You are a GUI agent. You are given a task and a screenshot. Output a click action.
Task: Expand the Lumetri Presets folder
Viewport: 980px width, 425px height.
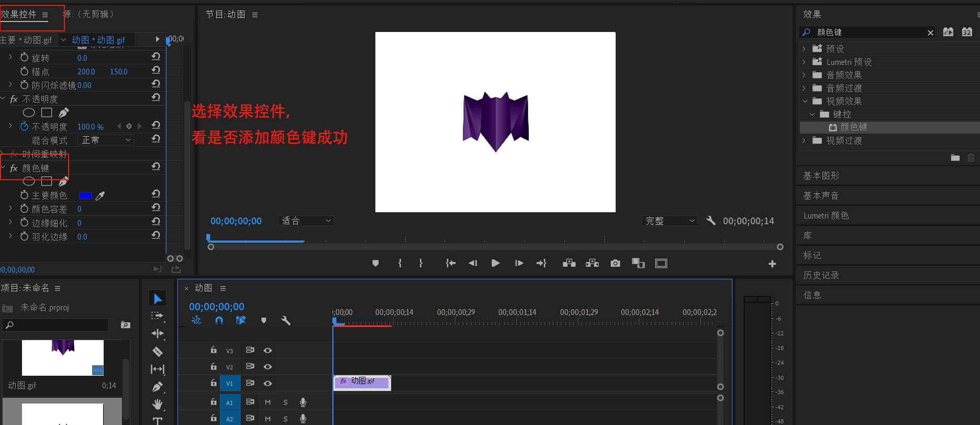pos(804,62)
